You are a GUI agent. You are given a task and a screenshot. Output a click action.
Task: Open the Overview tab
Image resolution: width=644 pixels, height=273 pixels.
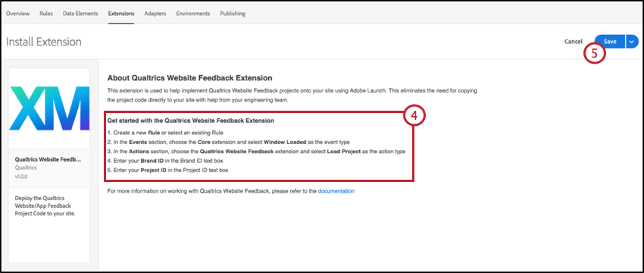(x=17, y=14)
